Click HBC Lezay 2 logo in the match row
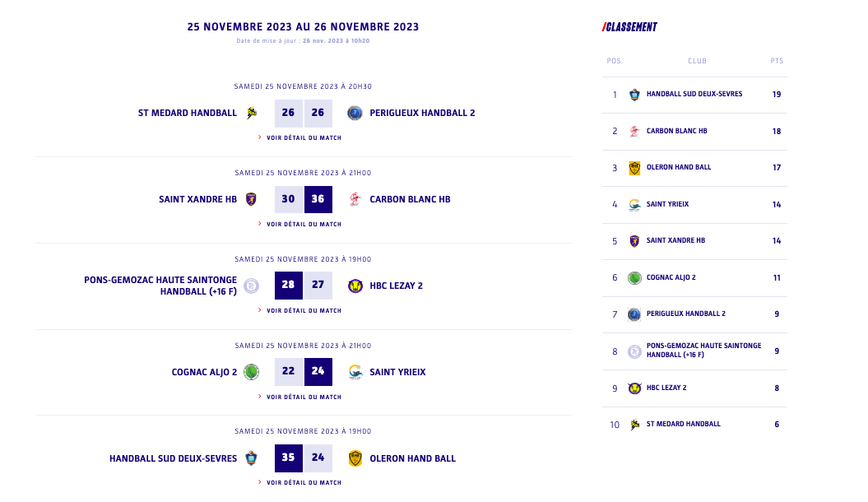This screenshot has width=868, height=502. [x=355, y=286]
